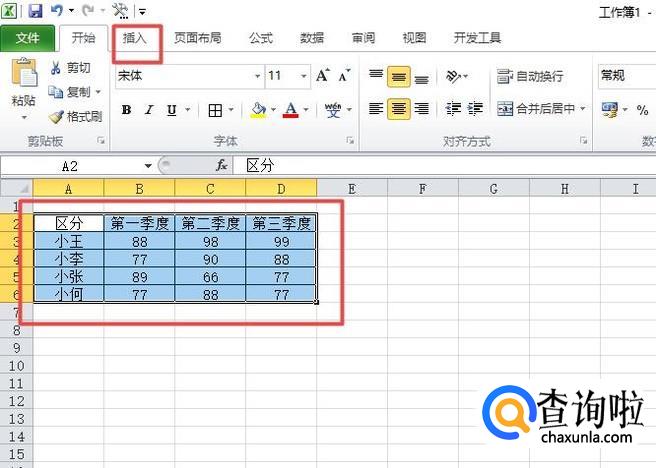This screenshot has width=656, height=468.
Task: Expand the borders dropdown arrow
Action: (231, 110)
